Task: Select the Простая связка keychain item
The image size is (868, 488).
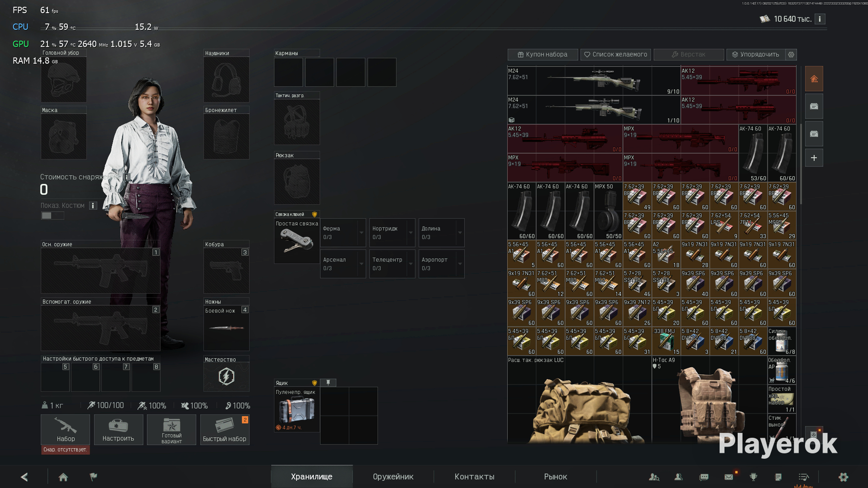Action: point(297,241)
